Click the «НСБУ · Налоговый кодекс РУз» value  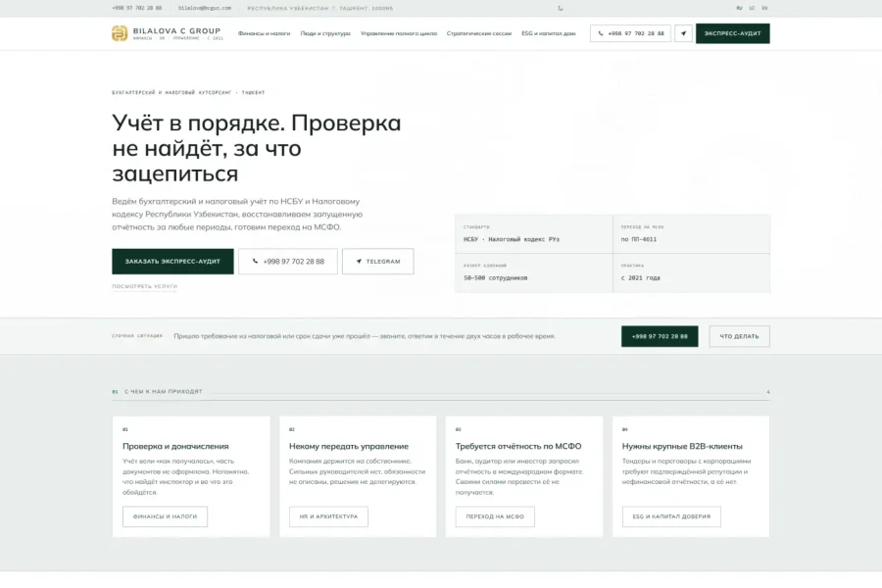(512, 240)
